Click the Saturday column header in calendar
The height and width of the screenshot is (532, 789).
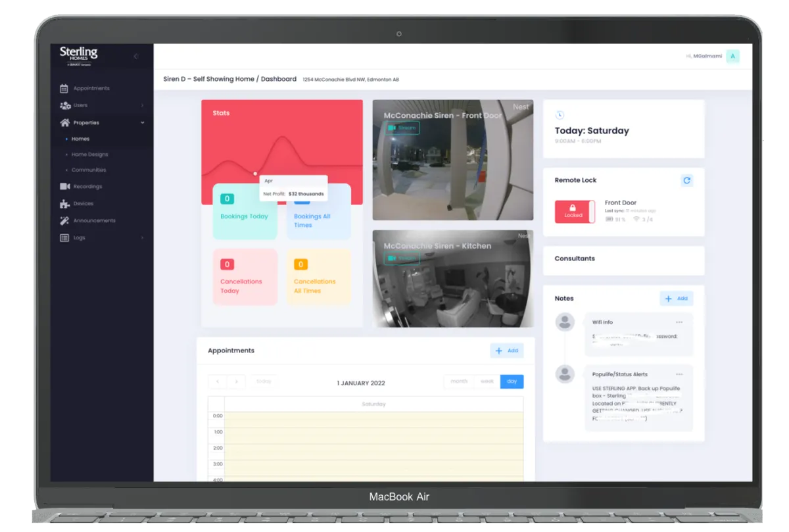pyautogui.click(x=374, y=404)
